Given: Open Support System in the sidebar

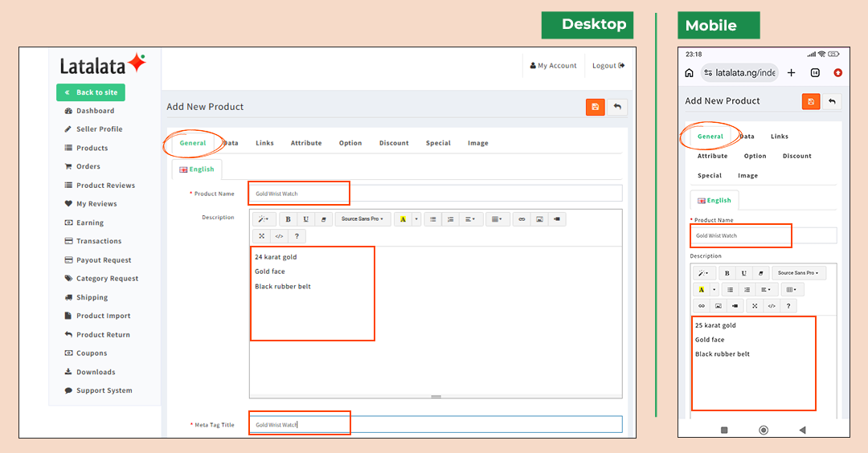Looking at the screenshot, I should pos(99,390).
